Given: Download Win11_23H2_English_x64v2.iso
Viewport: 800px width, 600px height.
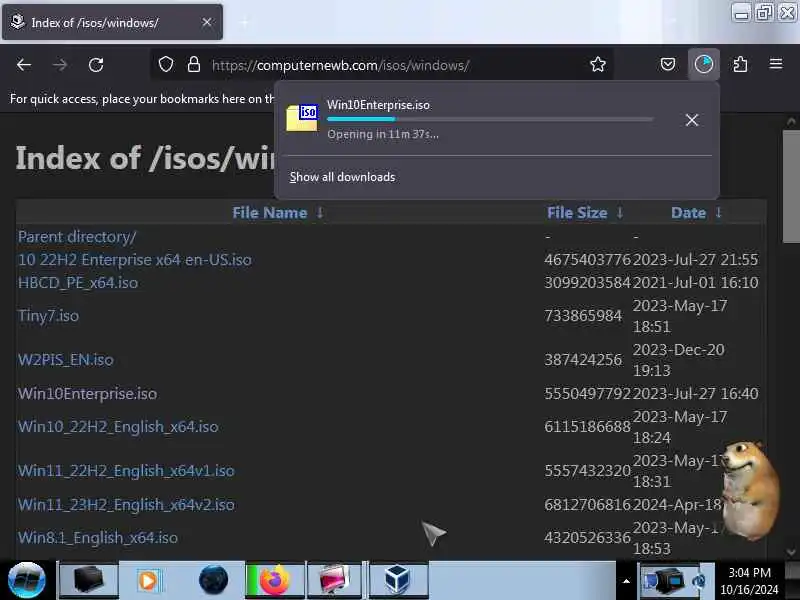Looking at the screenshot, I should click(x=126, y=505).
